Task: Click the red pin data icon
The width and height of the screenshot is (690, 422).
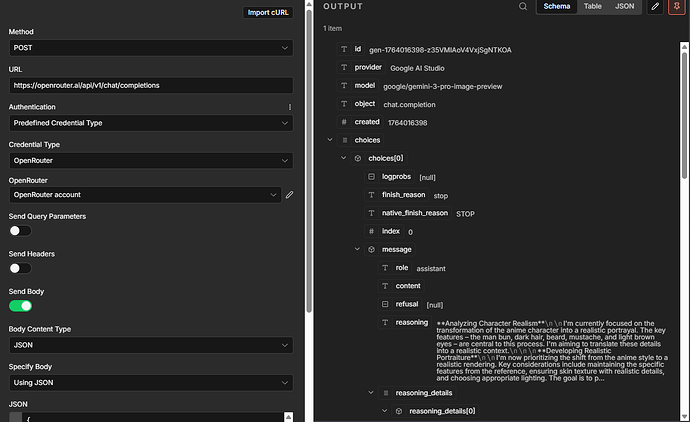Action: click(x=676, y=7)
